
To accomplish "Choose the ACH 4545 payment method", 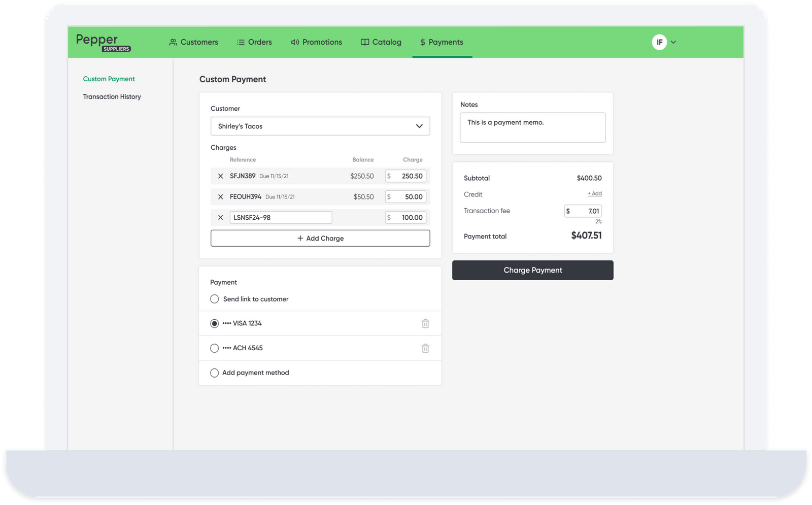I will 214,348.
